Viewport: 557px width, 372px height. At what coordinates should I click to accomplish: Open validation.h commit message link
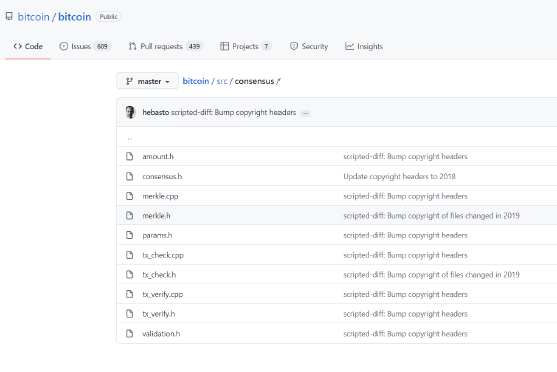pyautogui.click(x=405, y=334)
